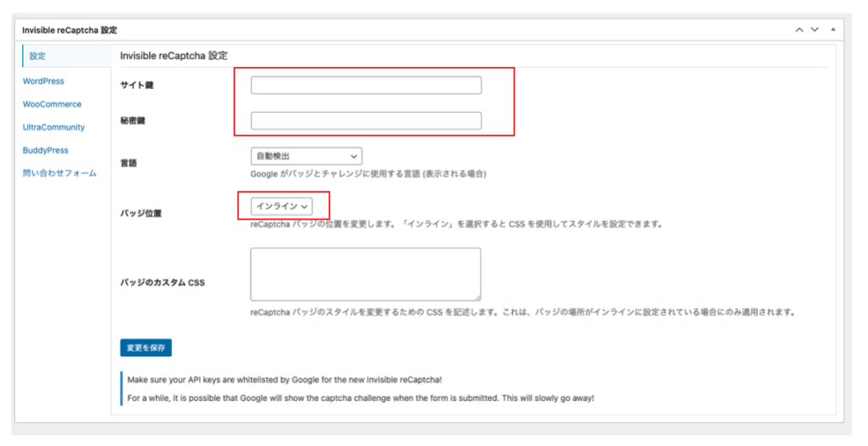
Task: Move the Invisible reCaptcha panel down
Action: [815, 30]
